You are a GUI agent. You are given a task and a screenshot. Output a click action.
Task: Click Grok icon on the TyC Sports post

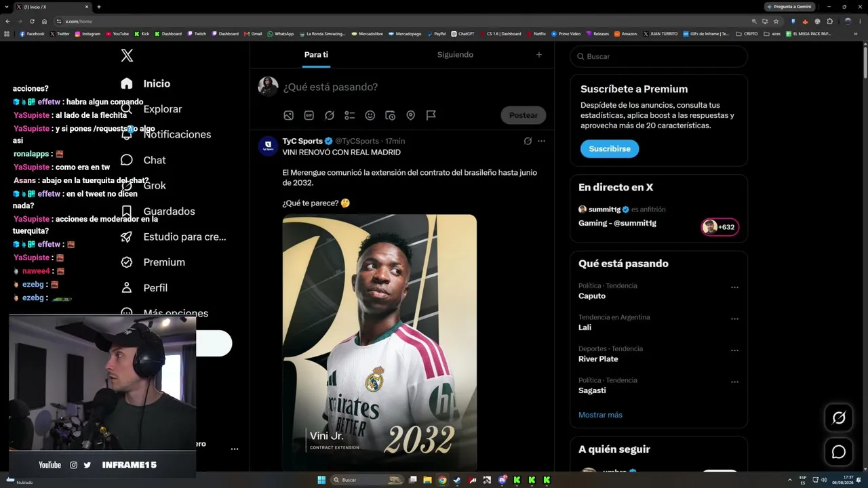[x=528, y=141]
